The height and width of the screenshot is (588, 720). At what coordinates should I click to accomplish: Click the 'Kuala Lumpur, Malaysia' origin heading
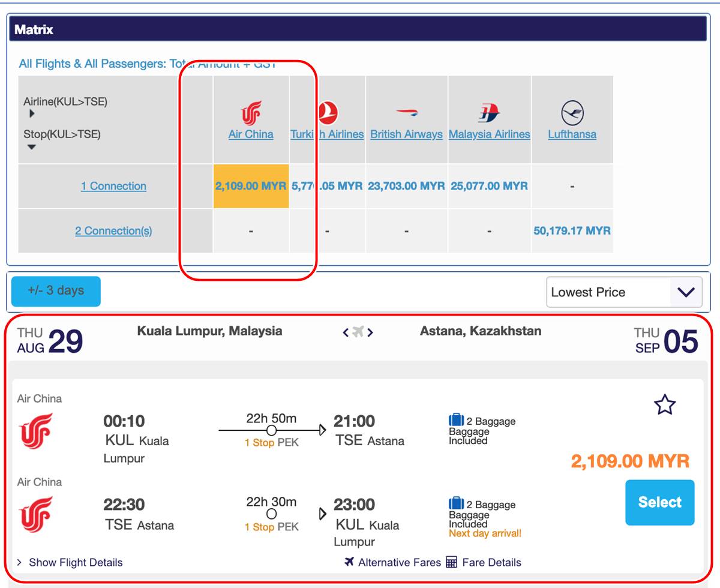pyautogui.click(x=209, y=331)
